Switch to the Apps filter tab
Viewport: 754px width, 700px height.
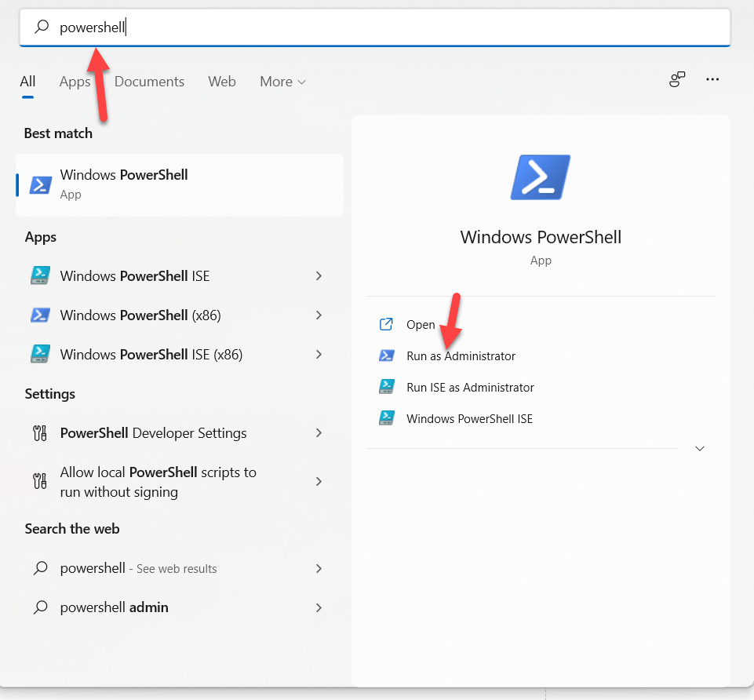75,82
